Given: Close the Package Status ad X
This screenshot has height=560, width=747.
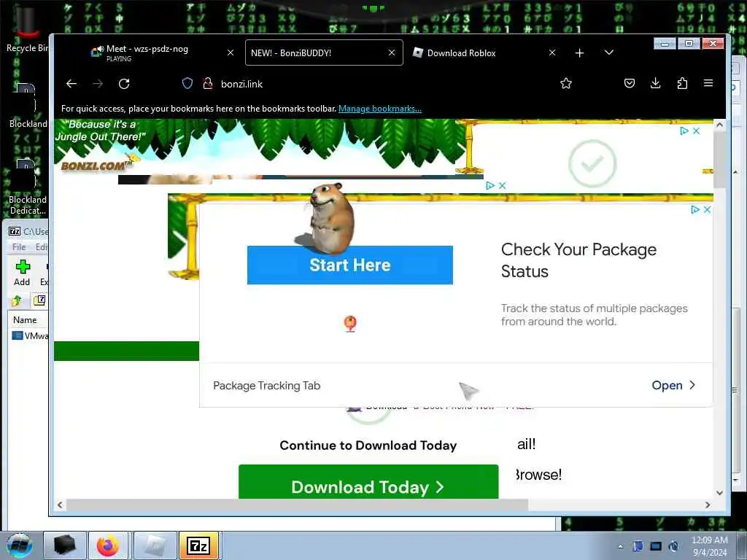Looking at the screenshot, I should (707, 209).
